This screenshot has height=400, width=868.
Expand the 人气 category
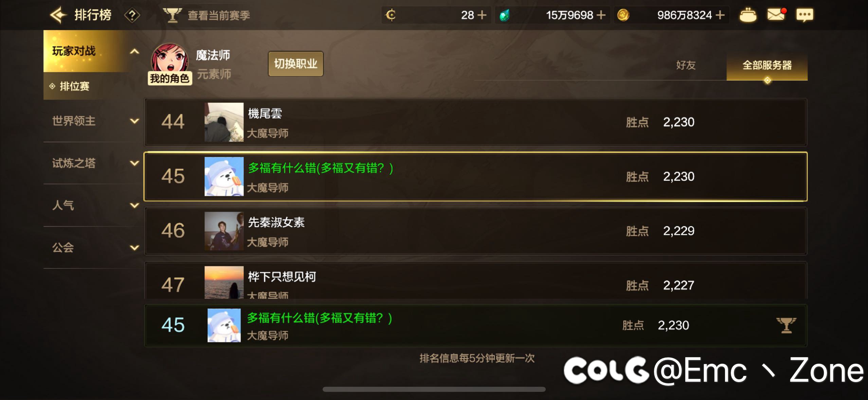[134, 205]
